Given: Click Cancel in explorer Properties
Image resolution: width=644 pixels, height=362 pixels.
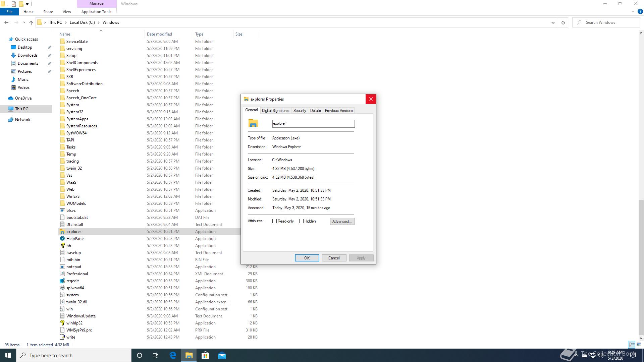Looking at the screenshot, I should click(334, 258).
